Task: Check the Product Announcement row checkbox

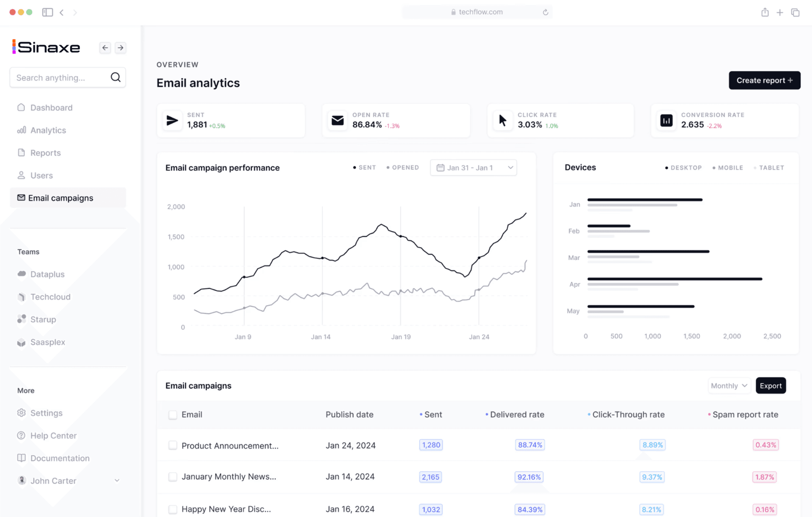Action: coord(173,445)
